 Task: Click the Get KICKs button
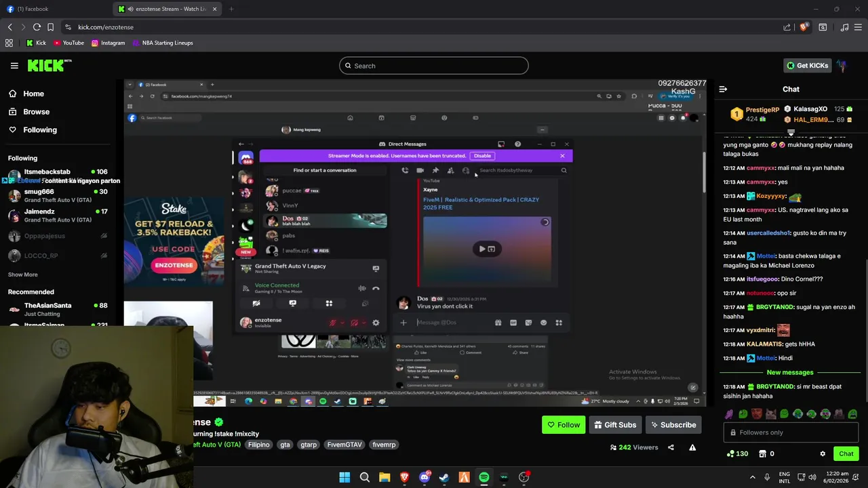tap(807, 66)
